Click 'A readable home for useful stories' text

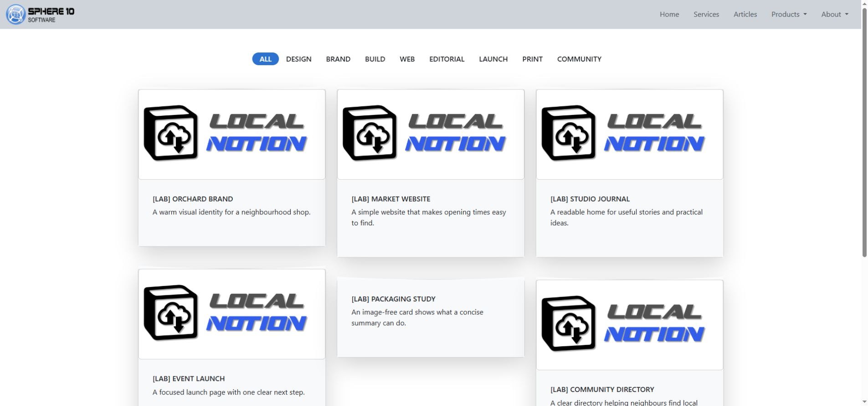coord(627,218)
